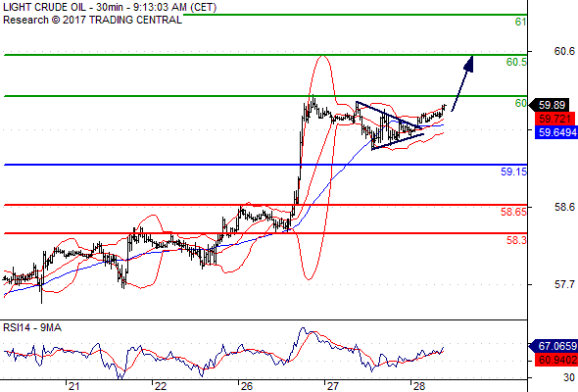The width and height of the screenshot is (578, 392).
Task: Click the Trading Central research copyright text
Action: (x=92, y=20)
